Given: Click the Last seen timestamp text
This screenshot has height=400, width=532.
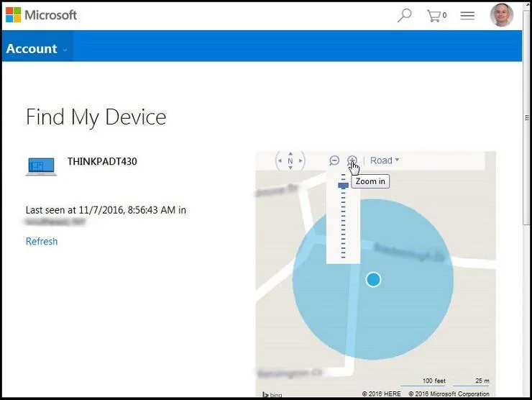Looking at the screenshot, I should coord(106,210).
